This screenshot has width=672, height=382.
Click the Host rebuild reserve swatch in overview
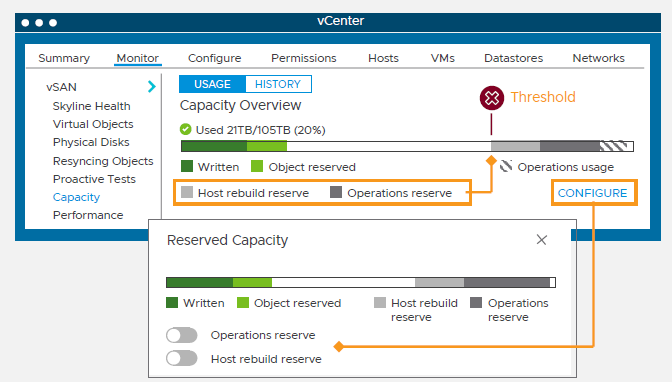[187, 192]
